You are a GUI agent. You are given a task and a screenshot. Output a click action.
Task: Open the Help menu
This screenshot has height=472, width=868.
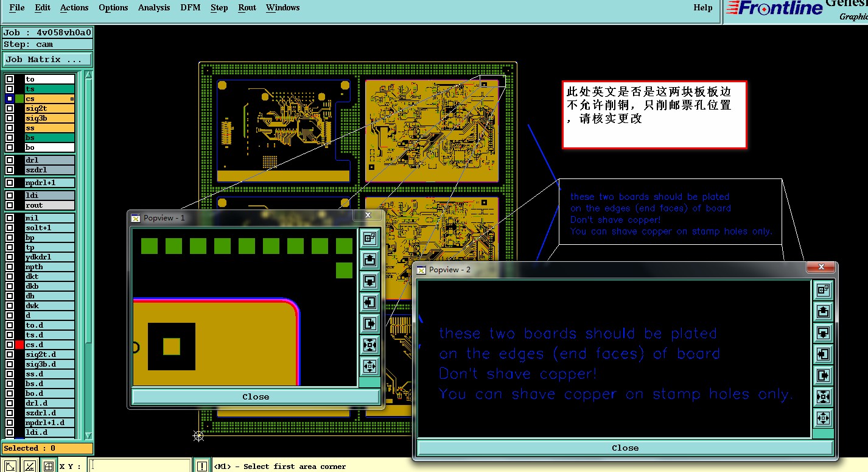(703, 8)
